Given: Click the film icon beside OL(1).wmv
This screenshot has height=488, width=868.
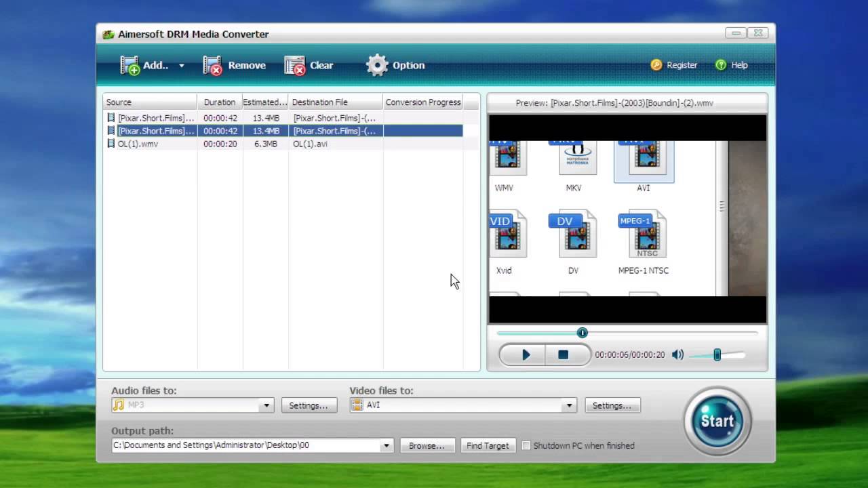Looking at the screenshot, I should click(111, 144).
